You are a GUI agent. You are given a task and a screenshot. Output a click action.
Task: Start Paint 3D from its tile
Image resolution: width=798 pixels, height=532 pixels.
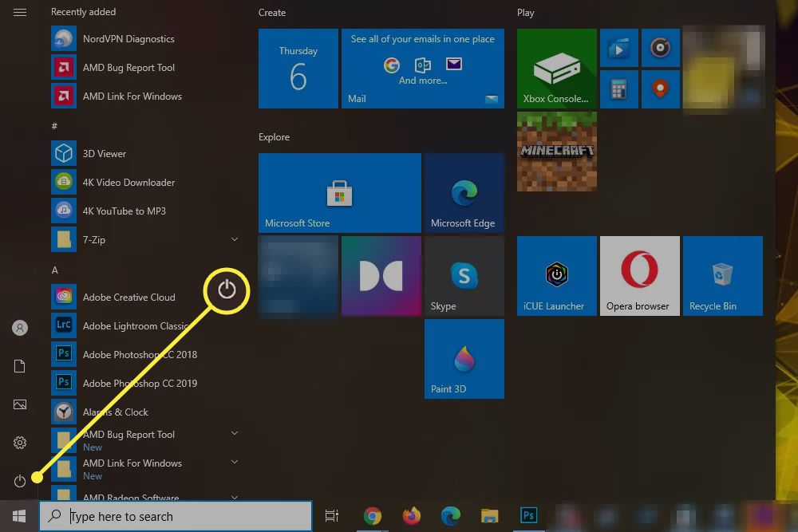tap(464, 358)
